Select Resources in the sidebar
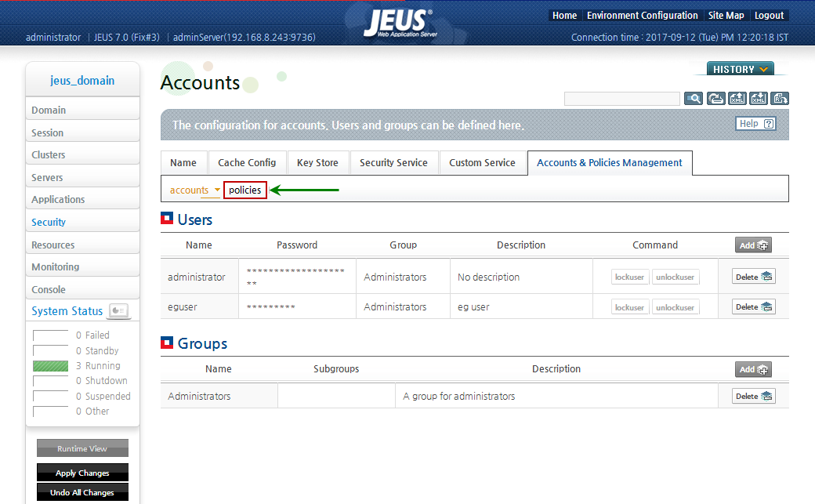 [x=82, y=245]
